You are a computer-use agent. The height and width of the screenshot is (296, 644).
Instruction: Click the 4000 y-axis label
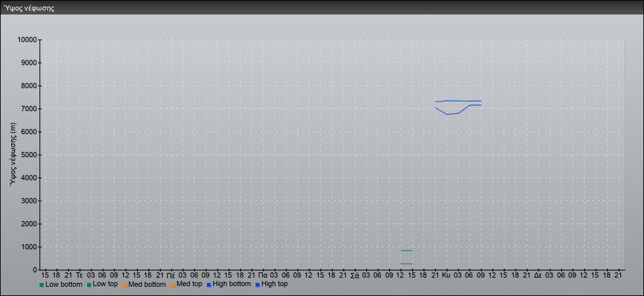point(29,178)
